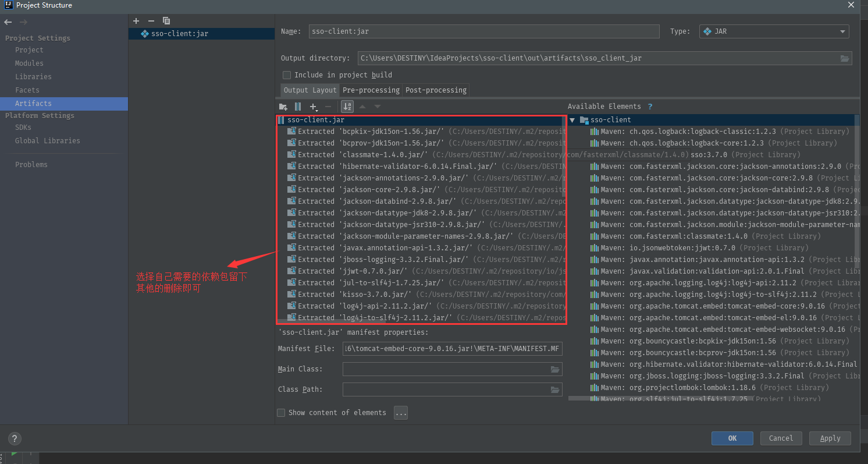The height and width of the screenshot is (464, 868).
Task: Browse for output directory folder icon
Action: [x=845, y=58]
